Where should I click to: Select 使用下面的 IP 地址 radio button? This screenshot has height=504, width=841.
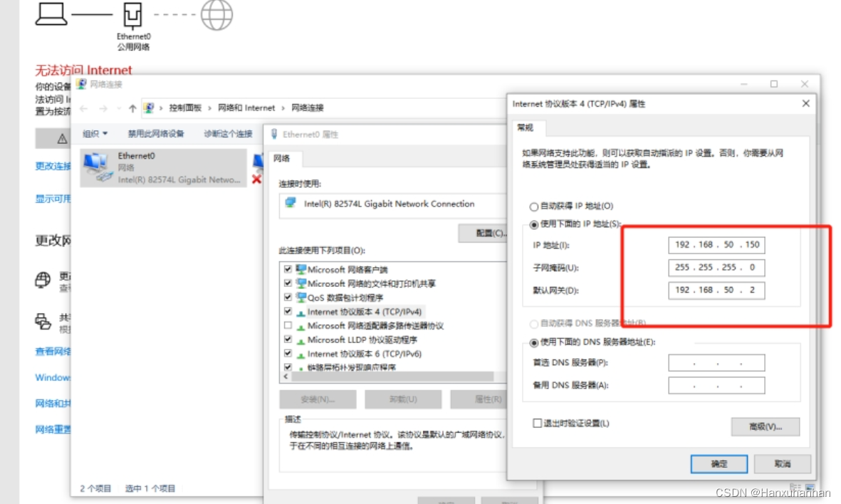[x=533, y=225]
